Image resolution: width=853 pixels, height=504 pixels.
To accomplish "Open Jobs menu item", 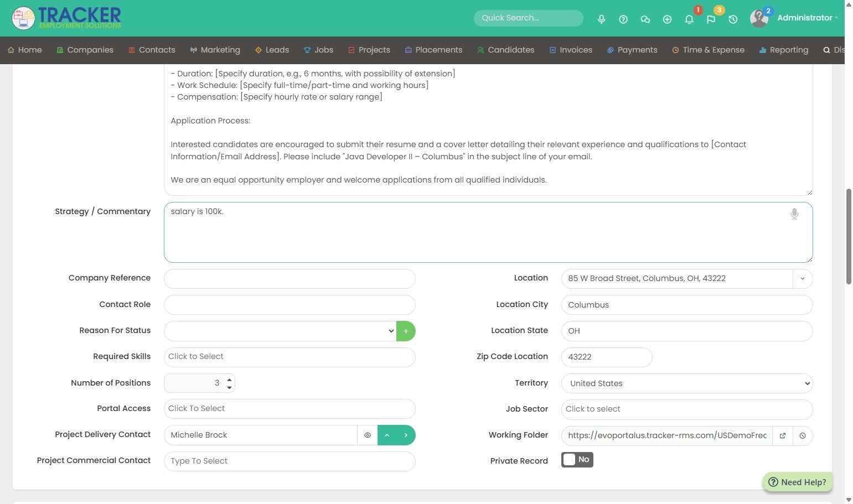I will click(x=318, y=50).
